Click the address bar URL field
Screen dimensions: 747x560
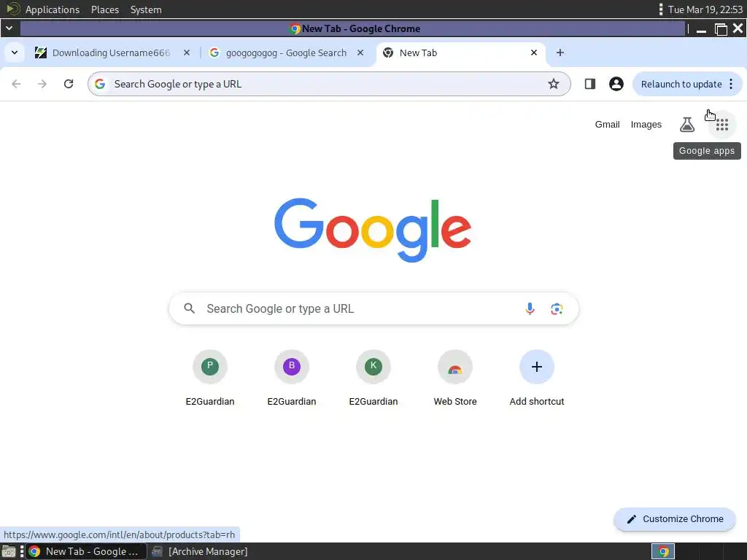tap(329, 84)
